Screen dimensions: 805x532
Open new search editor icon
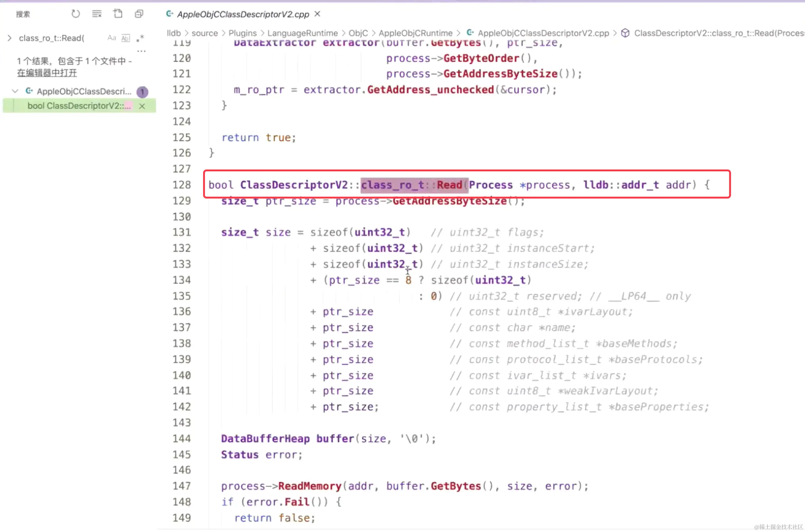click(118, 14)
